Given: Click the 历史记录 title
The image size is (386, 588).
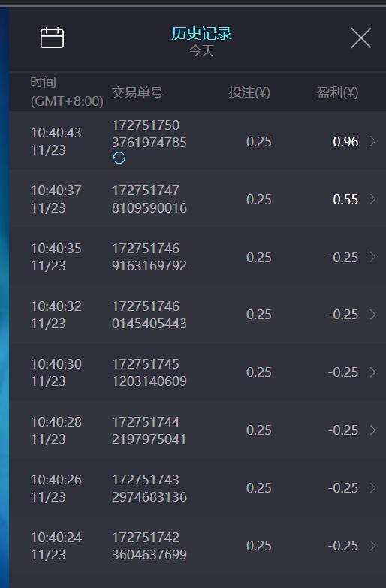Looking at the screenshot, I should coord(201,33).
